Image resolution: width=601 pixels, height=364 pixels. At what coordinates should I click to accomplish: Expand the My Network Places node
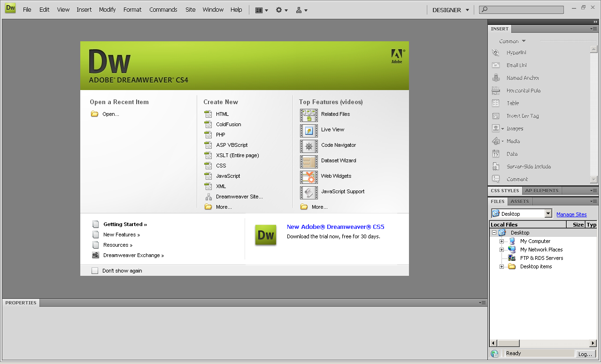coord(501,250)
